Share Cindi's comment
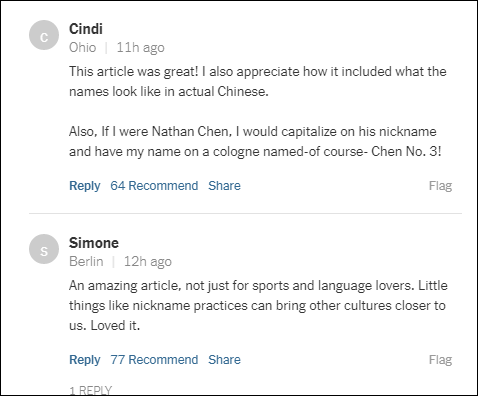 pyautogui.click(x=224, y=186)
